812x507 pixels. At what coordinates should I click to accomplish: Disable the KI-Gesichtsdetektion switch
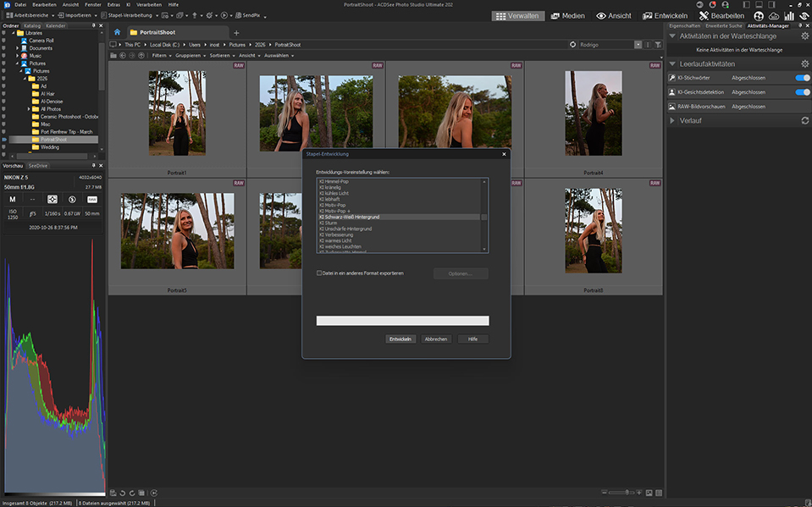802,92
